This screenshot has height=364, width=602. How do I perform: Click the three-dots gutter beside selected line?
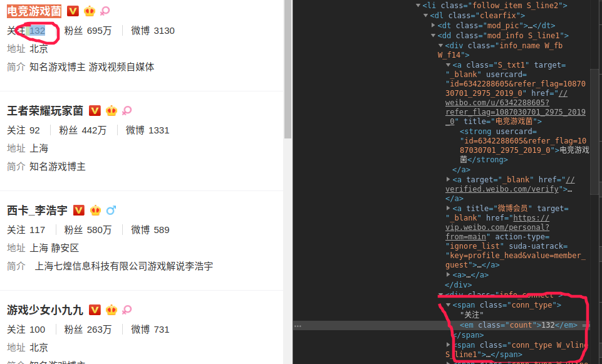298,326
